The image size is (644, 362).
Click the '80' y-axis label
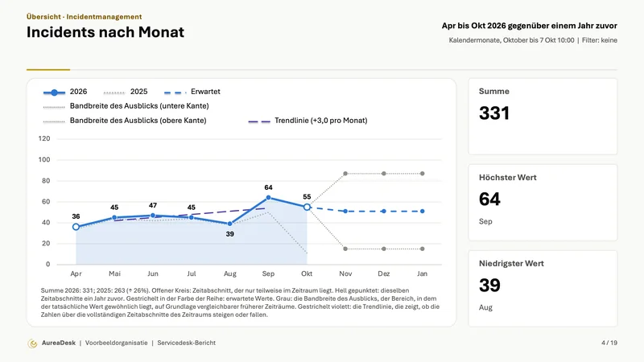click(x=46, y=180)
